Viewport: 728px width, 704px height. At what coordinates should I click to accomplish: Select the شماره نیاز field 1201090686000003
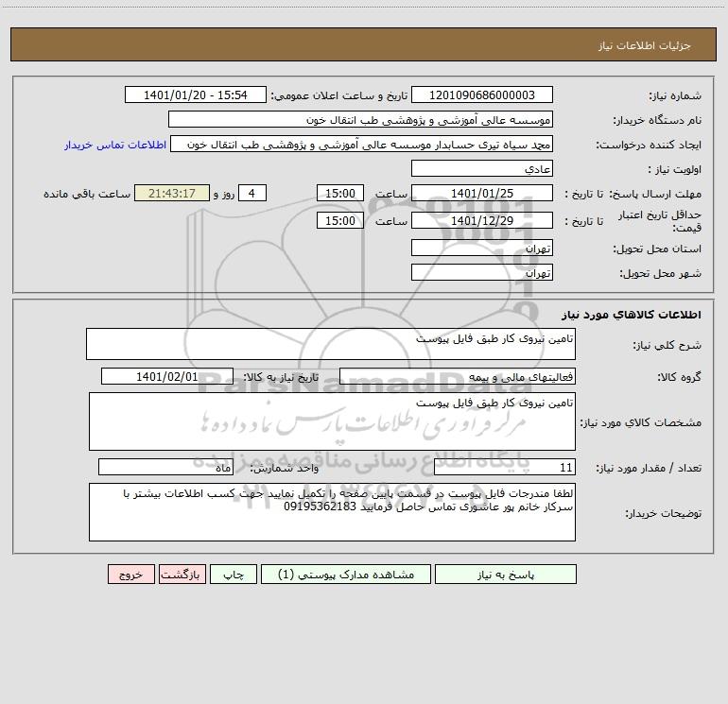click(482, 94)
